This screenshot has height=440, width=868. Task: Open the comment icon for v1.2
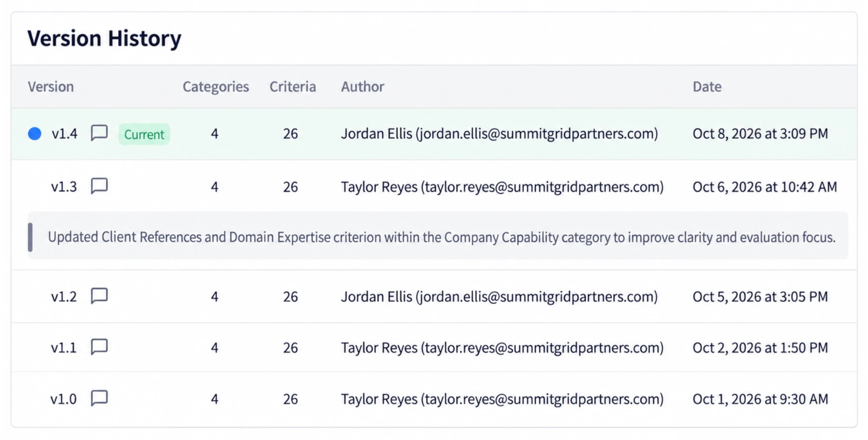[99, 296]
